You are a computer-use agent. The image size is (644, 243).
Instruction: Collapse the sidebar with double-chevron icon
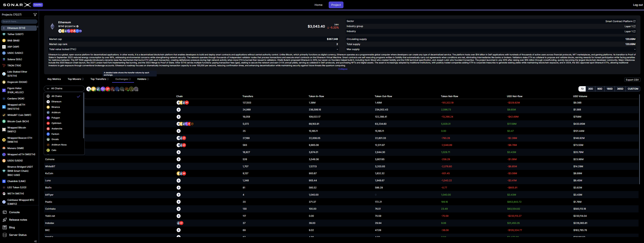coord(35,241)
